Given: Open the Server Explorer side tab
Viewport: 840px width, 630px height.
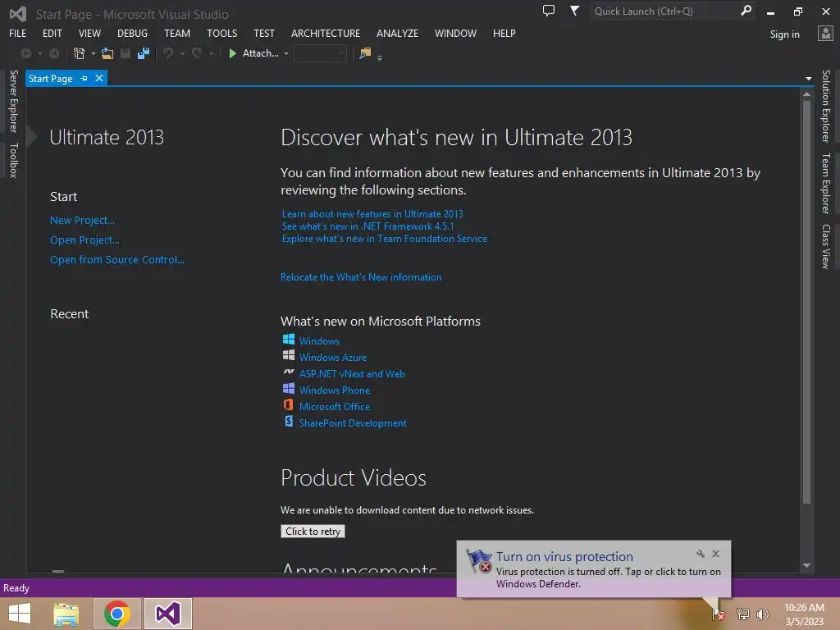Looking at the screenshot, I should (14, 101).
